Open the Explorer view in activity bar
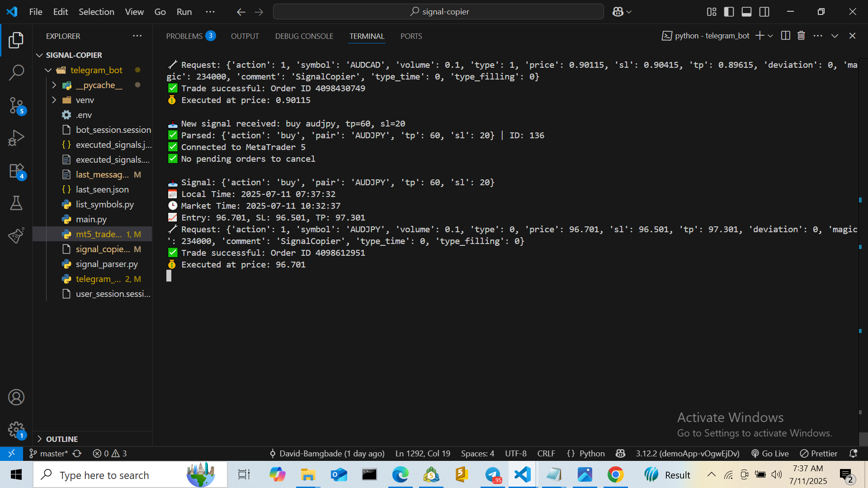 click(16, 40)
